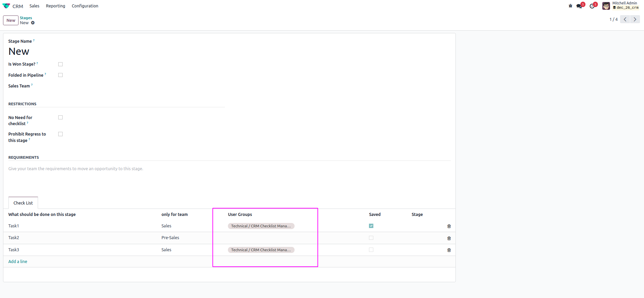Open the debug bug icon menu

point(570,6)
